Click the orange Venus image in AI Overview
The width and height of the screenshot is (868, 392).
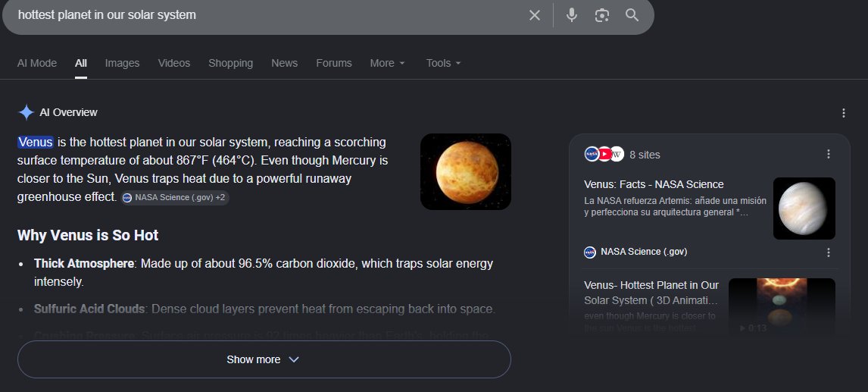pyautogui.click(x=466, y=172)
